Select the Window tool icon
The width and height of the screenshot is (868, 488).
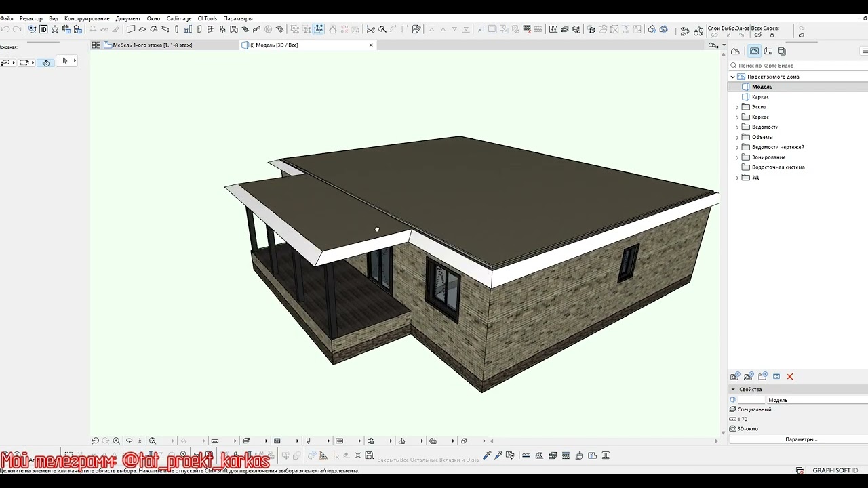(211, 29)
